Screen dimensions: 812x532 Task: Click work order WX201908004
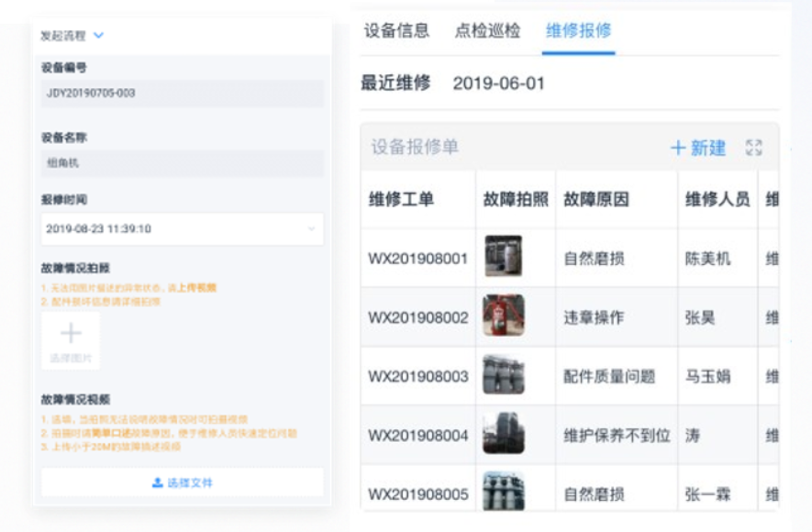[x=417, y=436]
